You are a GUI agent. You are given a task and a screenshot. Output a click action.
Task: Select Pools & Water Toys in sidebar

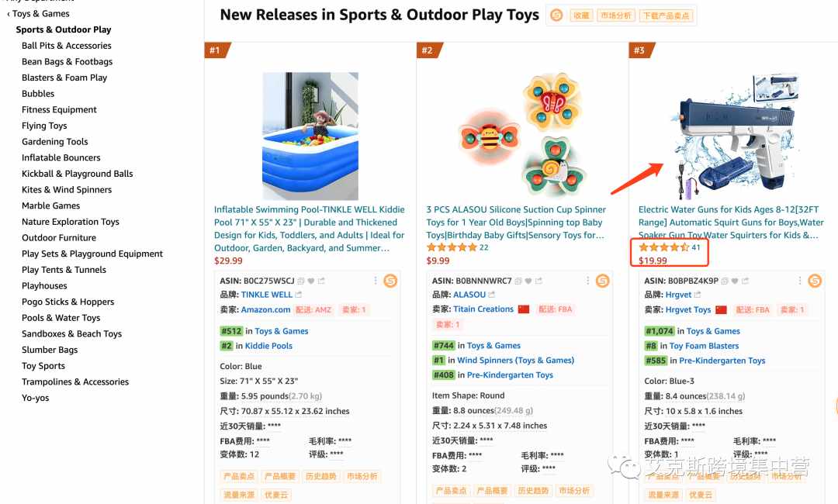click(61, 318)
